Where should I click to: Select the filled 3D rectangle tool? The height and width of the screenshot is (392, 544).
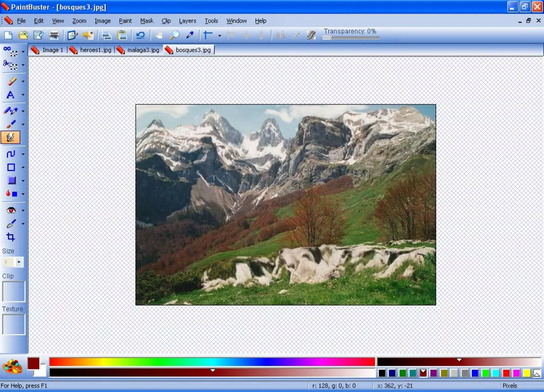coord(11,180)
